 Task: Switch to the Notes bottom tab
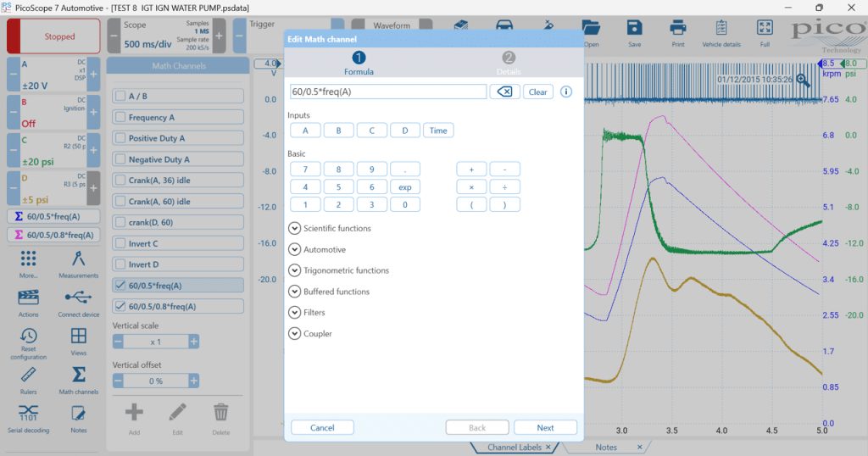click(606, 448)
